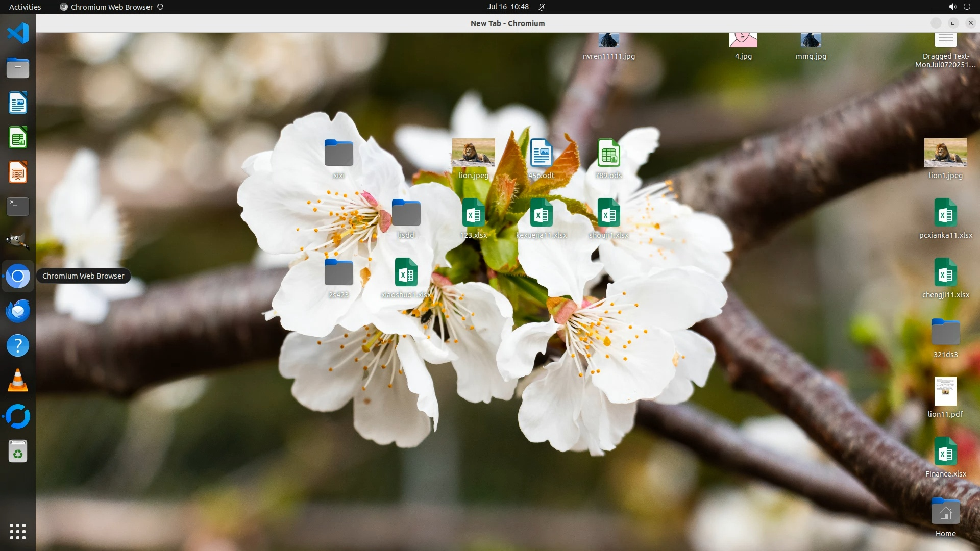Open the Trash dock icon
980x551 pixels.
pos(18,452)
